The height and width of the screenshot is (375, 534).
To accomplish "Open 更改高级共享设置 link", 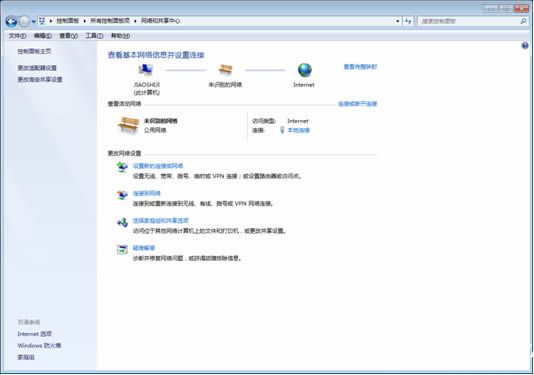I will (x=40, y=80).
